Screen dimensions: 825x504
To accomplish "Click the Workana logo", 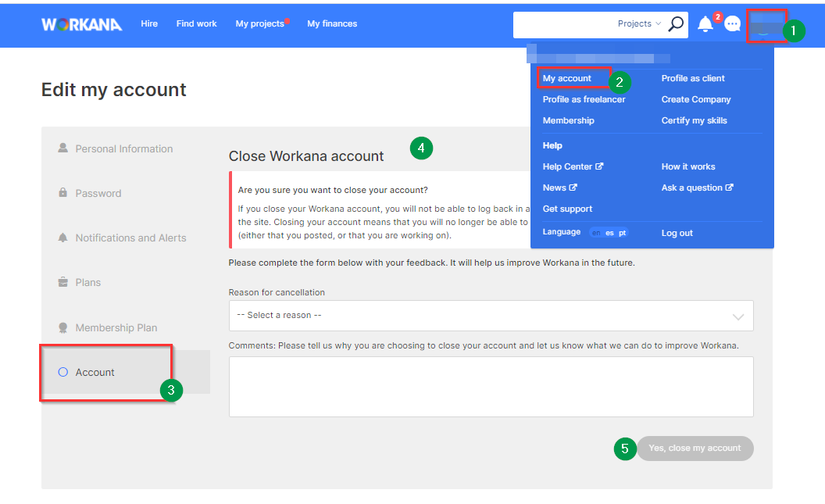I will 81,24.
